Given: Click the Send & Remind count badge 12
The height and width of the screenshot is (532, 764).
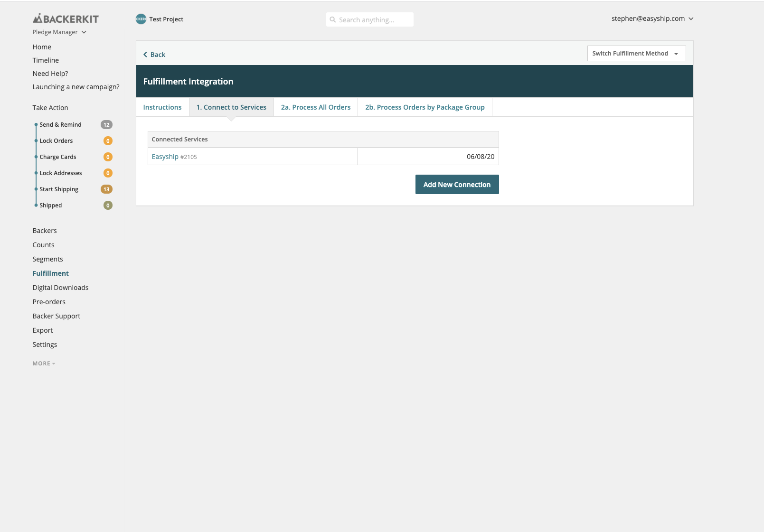Looking at the screenshot, I should point(106,125).
